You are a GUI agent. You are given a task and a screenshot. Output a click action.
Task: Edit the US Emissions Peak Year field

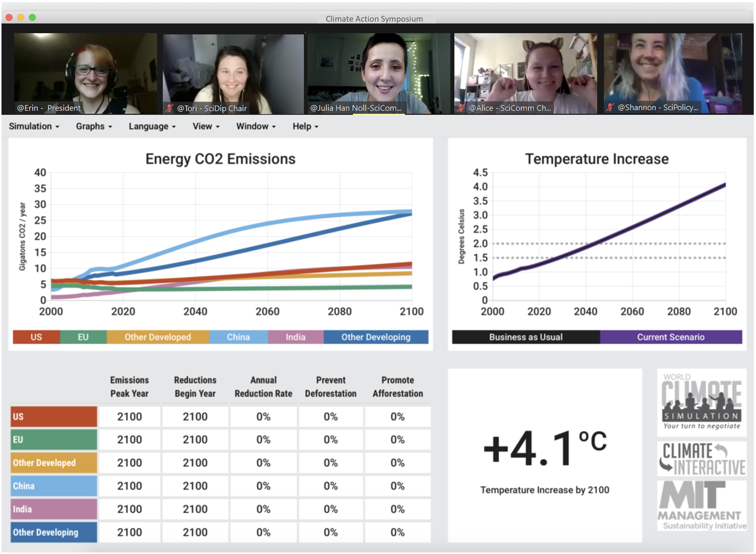[x=130, y=416]
